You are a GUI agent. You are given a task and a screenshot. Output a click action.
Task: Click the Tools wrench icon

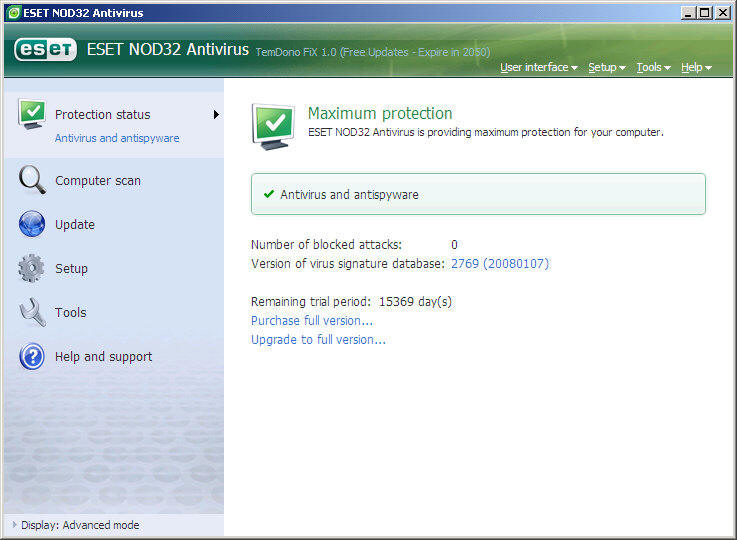tap(32, 313)
